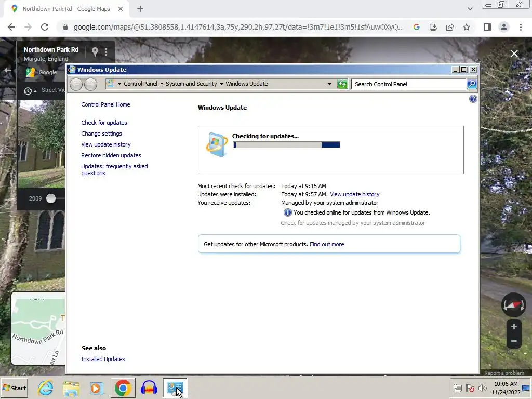
Task: Click Street View 2009 timeline slider handle
Action: (x=51, y=198)
